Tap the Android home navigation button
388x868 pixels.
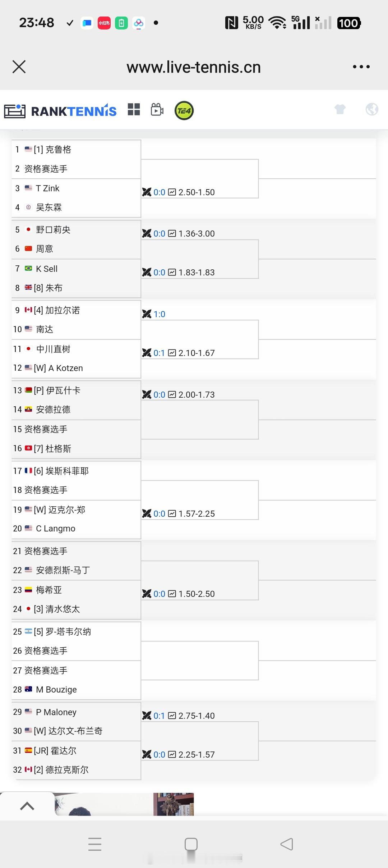click(191, 844)
